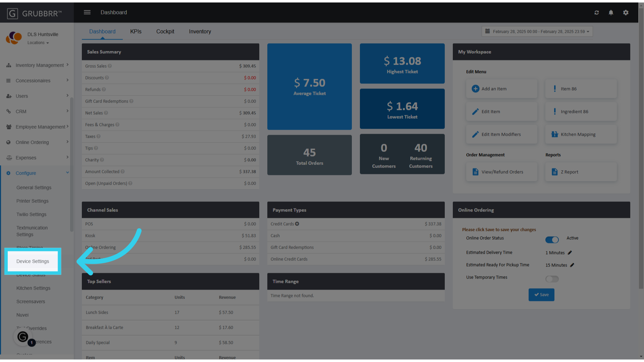Open Screensavers in sidebar
644x362 pixels.
(x=31, y=302)
